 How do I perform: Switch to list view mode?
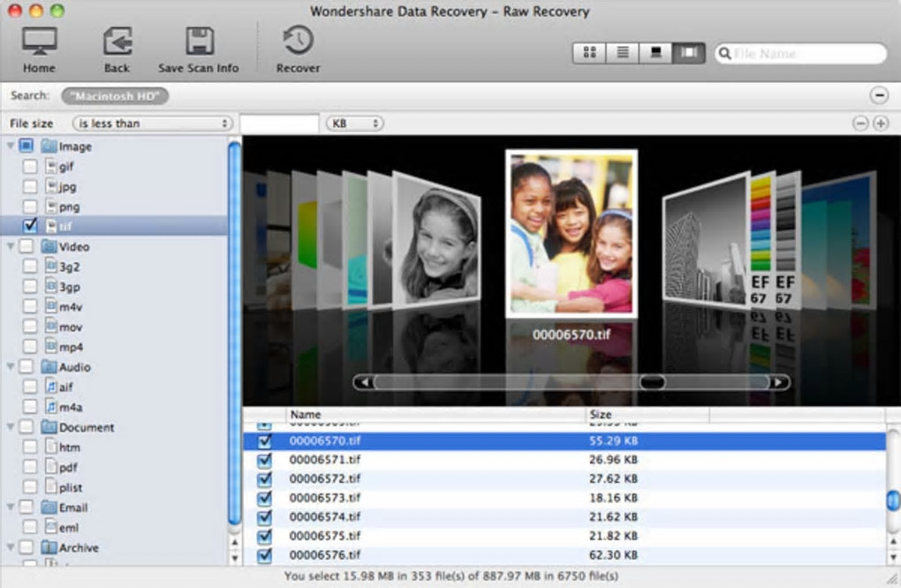(x=622, y=53)
